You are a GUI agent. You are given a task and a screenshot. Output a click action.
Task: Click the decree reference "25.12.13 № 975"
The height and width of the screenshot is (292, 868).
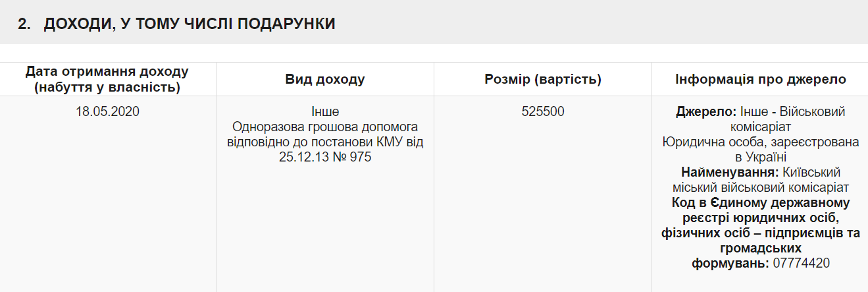(325, 158)
